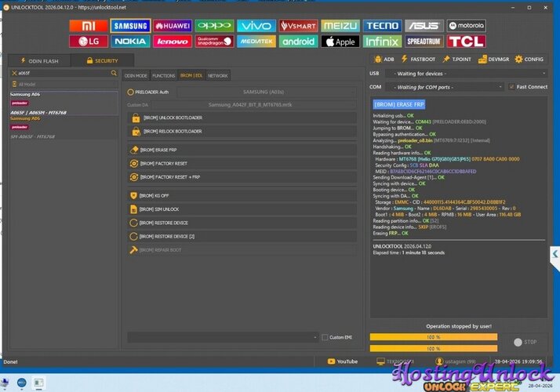560x392 pixels.
Task: Select the Oppo brand logo
Action: point(214,26)
